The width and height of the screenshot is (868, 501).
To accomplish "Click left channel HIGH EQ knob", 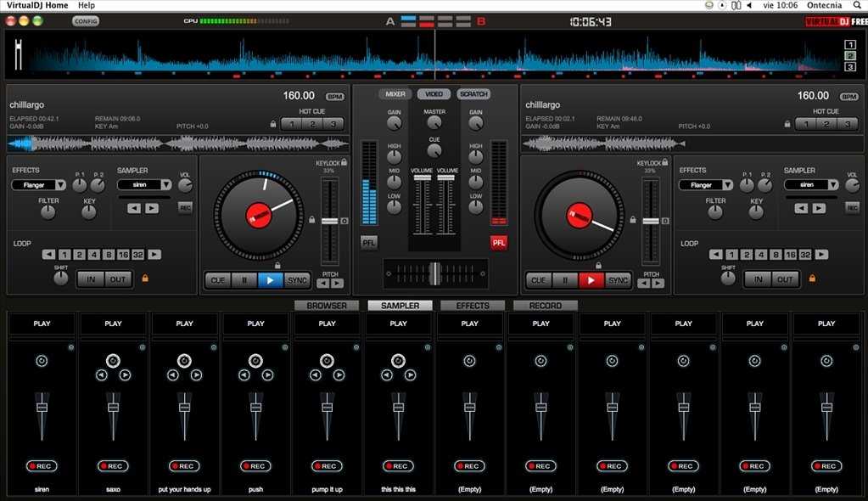I will pyautogui.click(x=395, y=157).
